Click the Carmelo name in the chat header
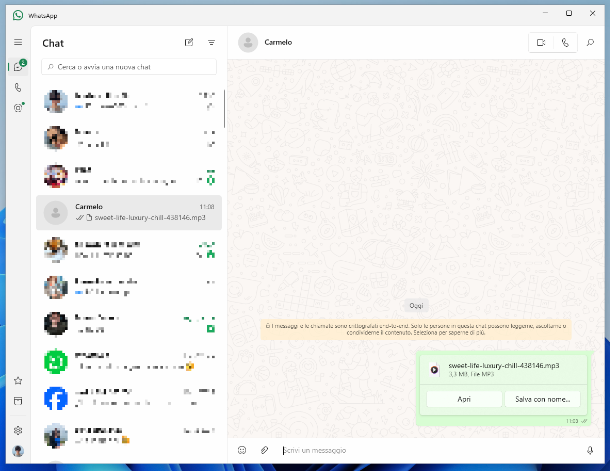The image size is (610, 471). (x=278, y=42)
